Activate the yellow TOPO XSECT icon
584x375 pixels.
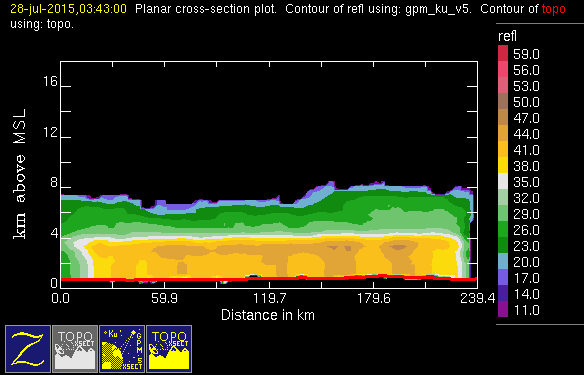[169, 349]
